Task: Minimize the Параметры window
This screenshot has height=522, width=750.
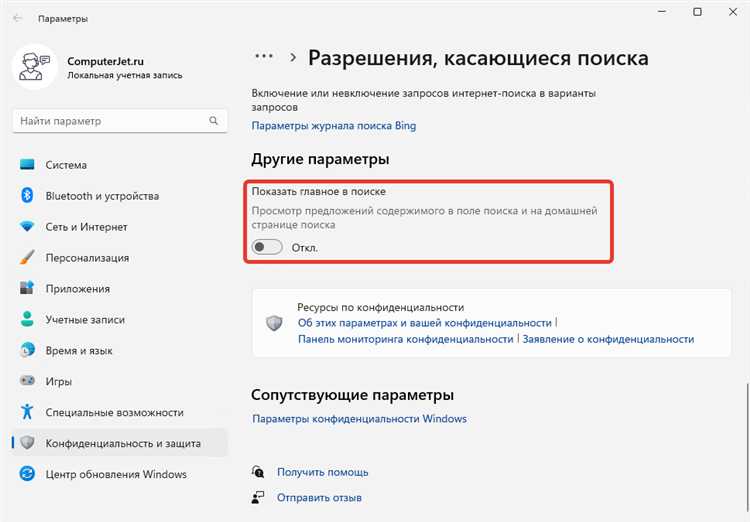Action: tap(662, 12)
